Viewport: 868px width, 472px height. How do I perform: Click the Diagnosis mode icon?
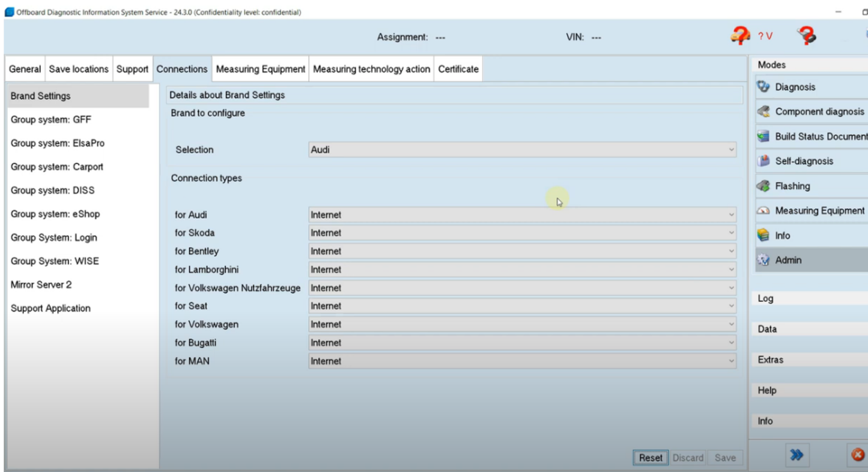point(763,87)
